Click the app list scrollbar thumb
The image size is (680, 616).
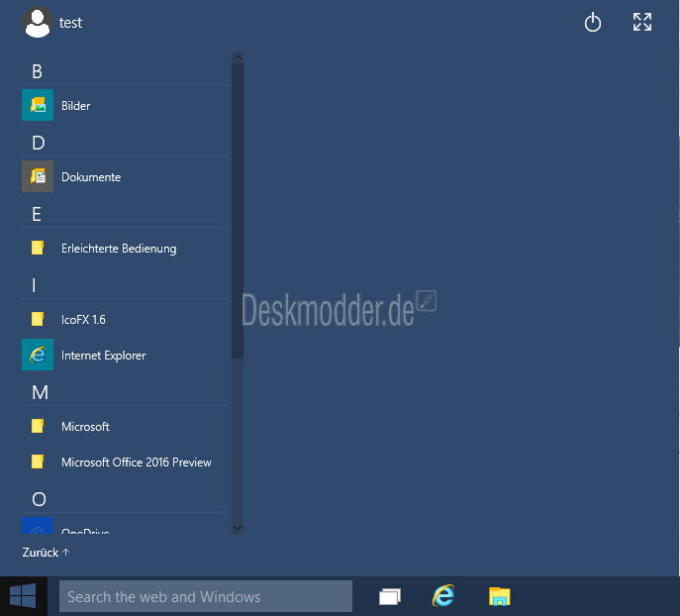[x=238, y=210]
